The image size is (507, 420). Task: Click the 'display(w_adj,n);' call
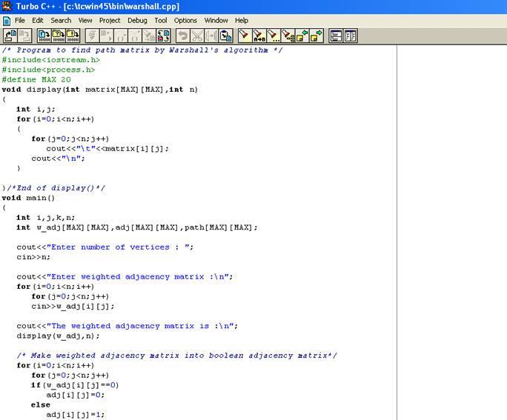click(x=59, y=336)
